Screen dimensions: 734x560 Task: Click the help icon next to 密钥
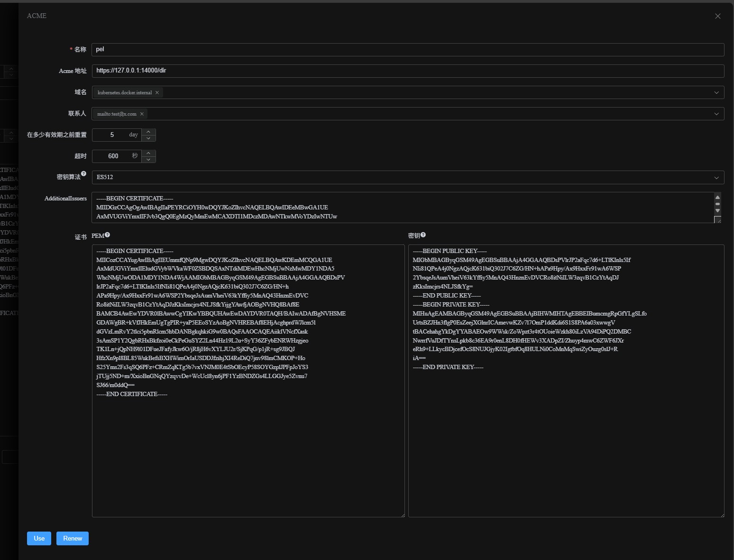point(423,234)
